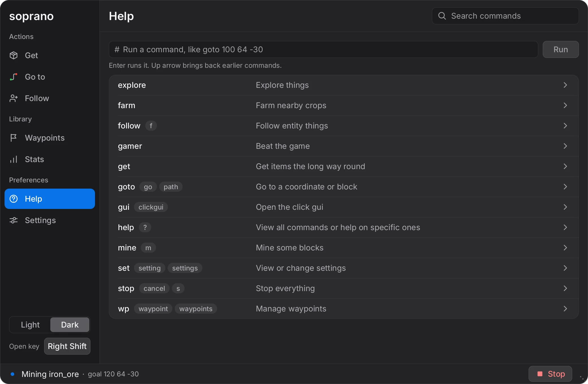The height and width of the screenshot is (384, 588).
Task: Expand the mine command chevron
Action: (x=565, y=248)
